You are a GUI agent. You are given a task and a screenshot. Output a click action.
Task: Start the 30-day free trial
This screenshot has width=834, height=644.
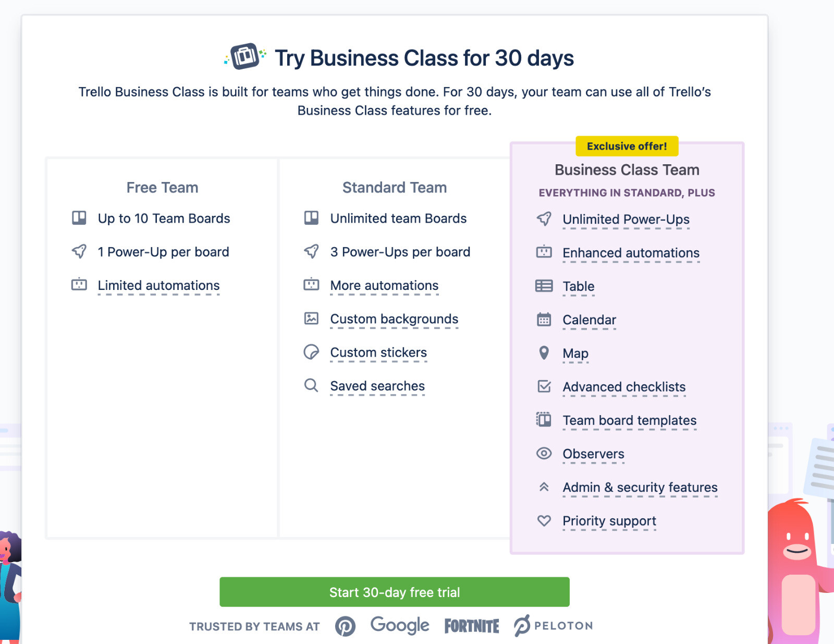[394, 592]
